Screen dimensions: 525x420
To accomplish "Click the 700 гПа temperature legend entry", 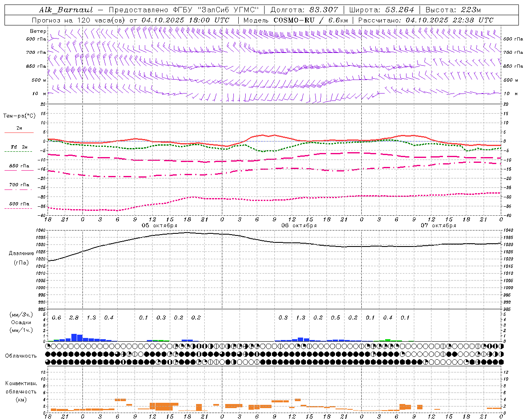I will (18, 185).
